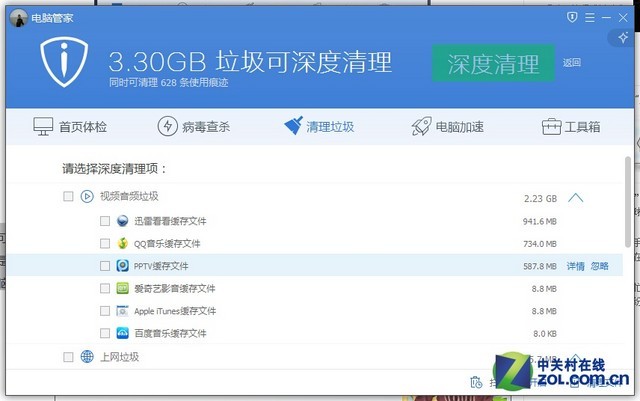Collapse the 视频音频垃圾 group with chevron
The image size is (640, 401).
[575, 197]
